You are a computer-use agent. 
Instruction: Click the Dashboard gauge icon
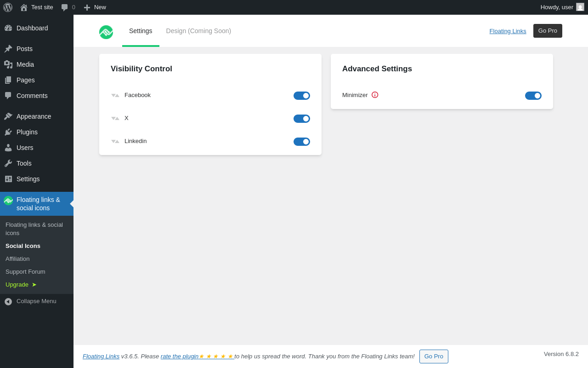click(x=8, y=28)
